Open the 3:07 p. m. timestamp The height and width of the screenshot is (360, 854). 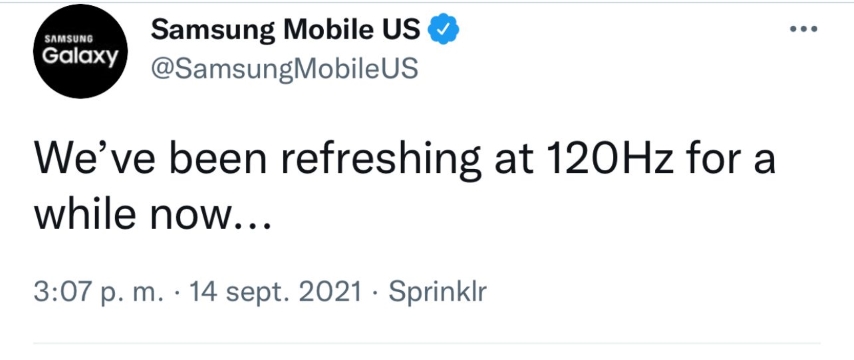tap(99, 291)
